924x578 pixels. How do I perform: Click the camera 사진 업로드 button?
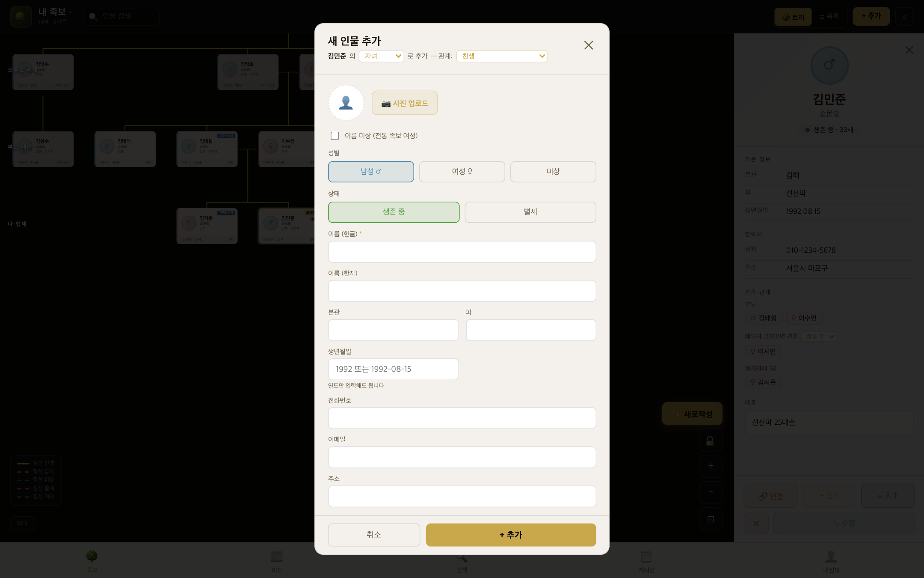click(404, 103)
